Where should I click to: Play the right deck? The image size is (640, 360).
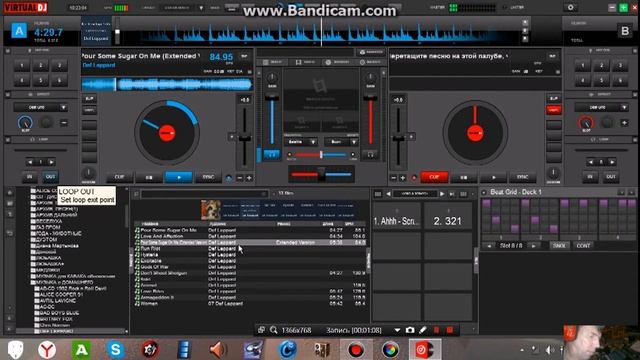[x=493, y=177]
